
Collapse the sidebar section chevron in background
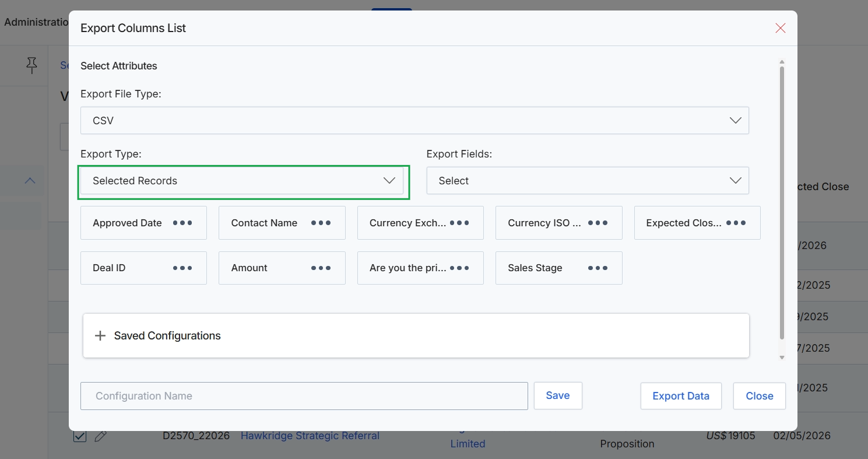[x=30, y=181]
